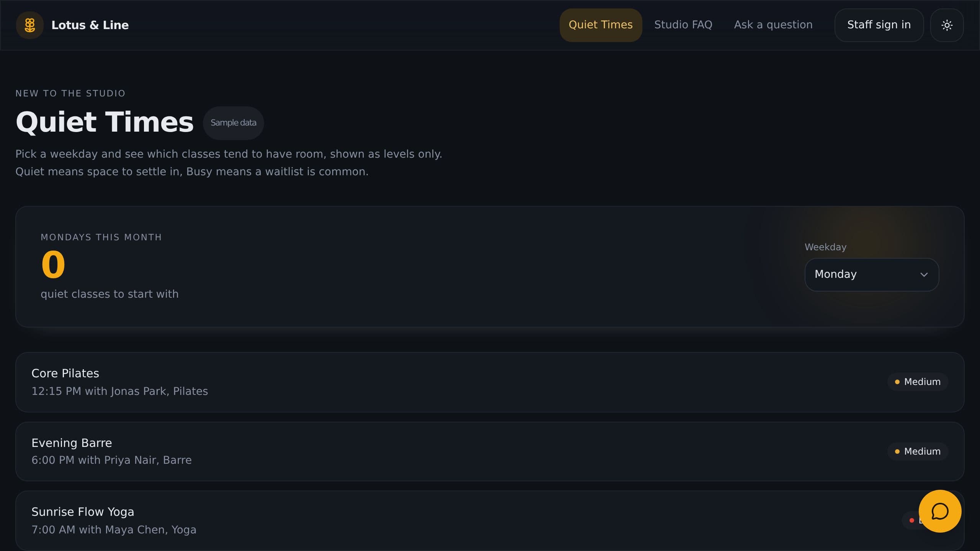Open the chat bubble floating button
The height and width of the screenshot is (551, 980).
pos(940,511)
